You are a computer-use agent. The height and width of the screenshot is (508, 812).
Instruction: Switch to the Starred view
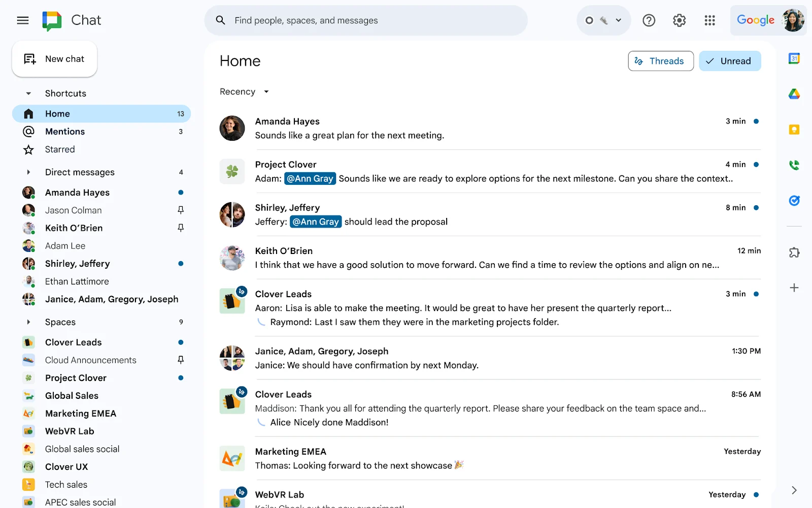pyautogui.click(x=60, y=149)
